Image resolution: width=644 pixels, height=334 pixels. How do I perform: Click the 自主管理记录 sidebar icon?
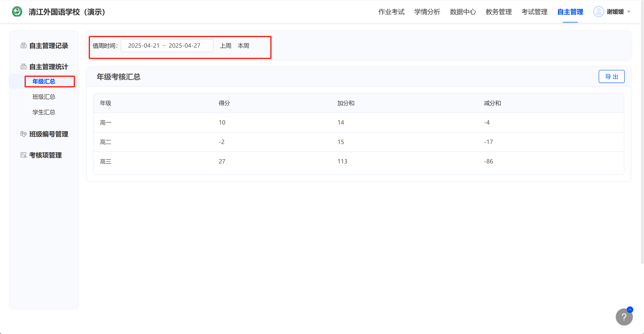[24, 46]
